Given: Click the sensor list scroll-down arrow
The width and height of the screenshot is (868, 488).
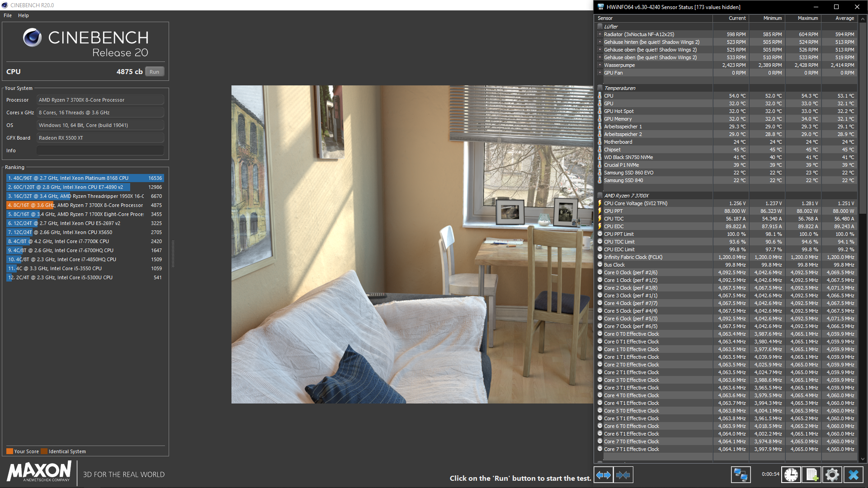Looking at the screenshot, I should [863, 459].
